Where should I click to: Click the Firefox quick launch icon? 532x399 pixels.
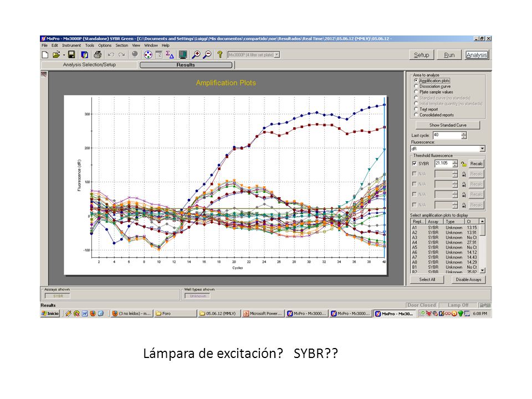(x=93, y=314)
